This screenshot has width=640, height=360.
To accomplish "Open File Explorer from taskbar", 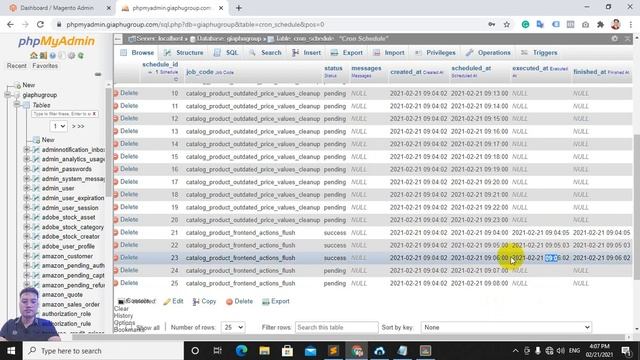I will [264, 351].
